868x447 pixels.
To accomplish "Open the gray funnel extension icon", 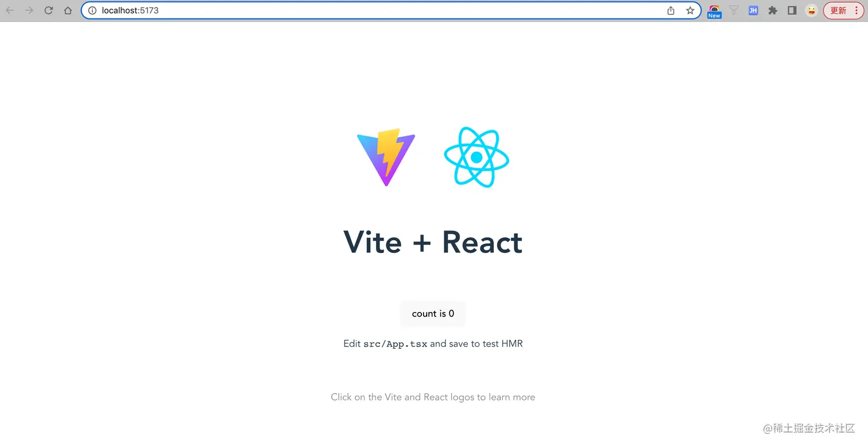I will [734, 10].
